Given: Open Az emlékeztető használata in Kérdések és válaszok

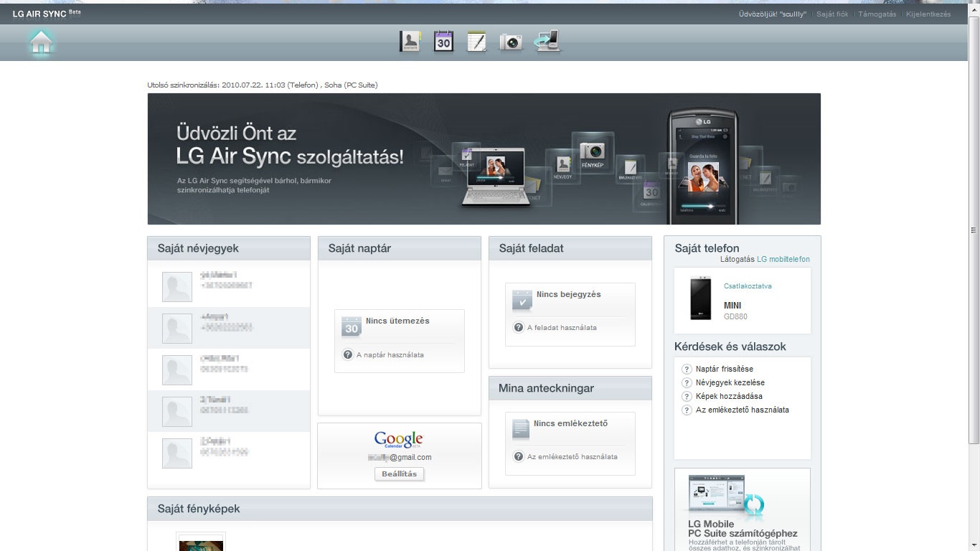Looking at the screenshot, I should [x=743, y=410].
